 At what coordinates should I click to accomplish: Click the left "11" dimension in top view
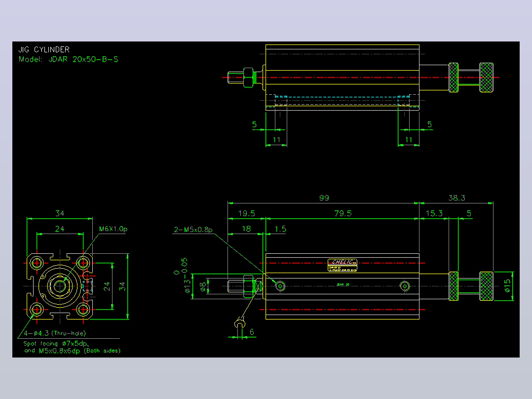[x=276, y=140]
